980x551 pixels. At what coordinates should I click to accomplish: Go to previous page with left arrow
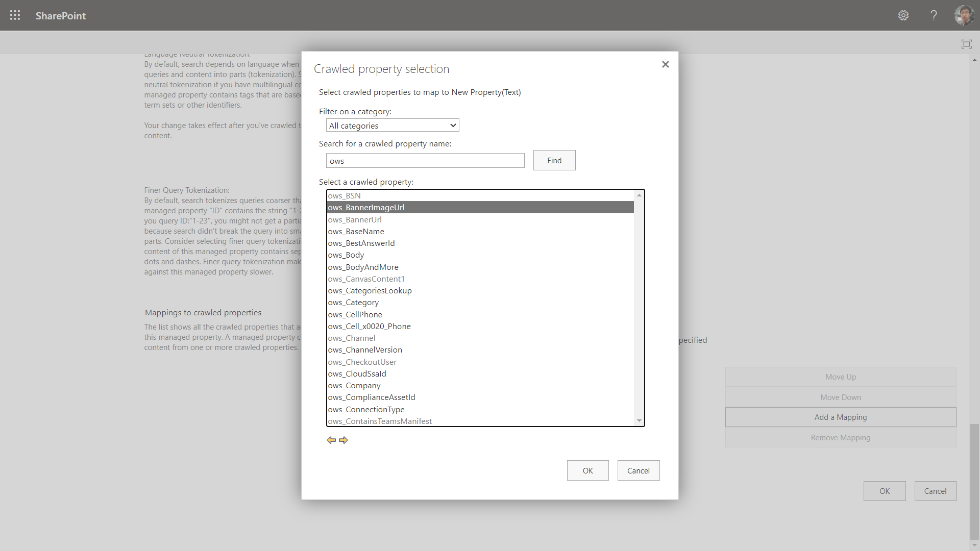tap(331, 440)
